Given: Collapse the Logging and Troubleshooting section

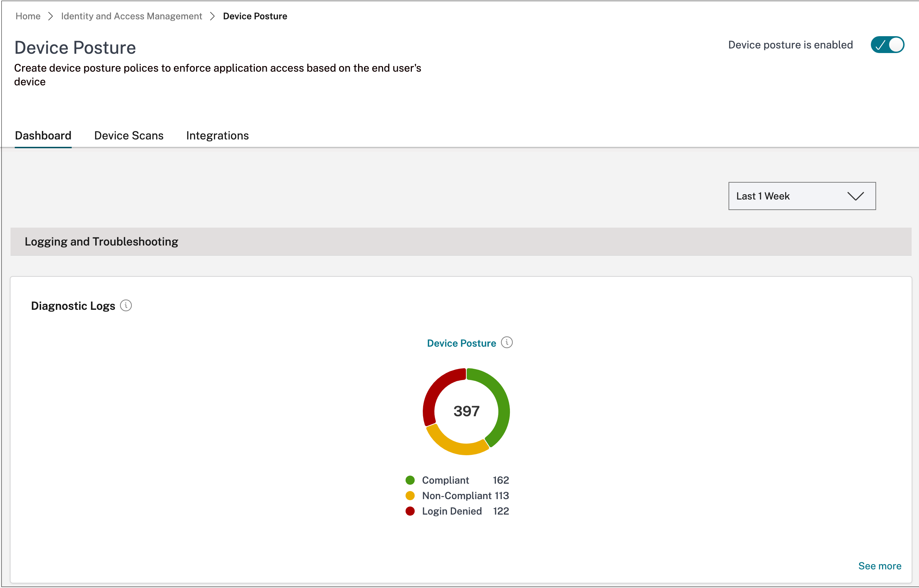Looking at the screenshot, I should 101,242.
